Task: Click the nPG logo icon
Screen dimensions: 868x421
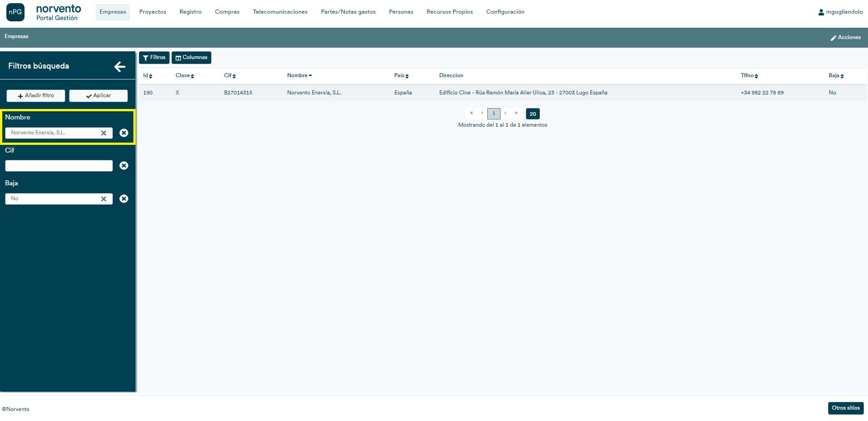Action: 15,12
